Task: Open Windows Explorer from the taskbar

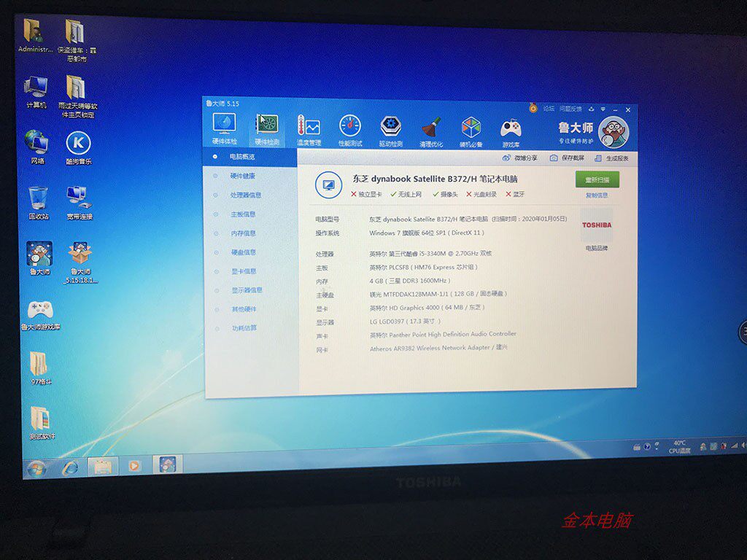Action: (x=102, y=467)
